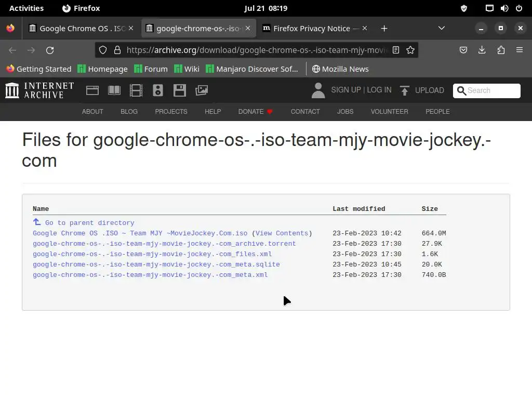Go forward in browser history
Image resolution: width=532 pixels, height=399 pixels.
pos(31,50)
